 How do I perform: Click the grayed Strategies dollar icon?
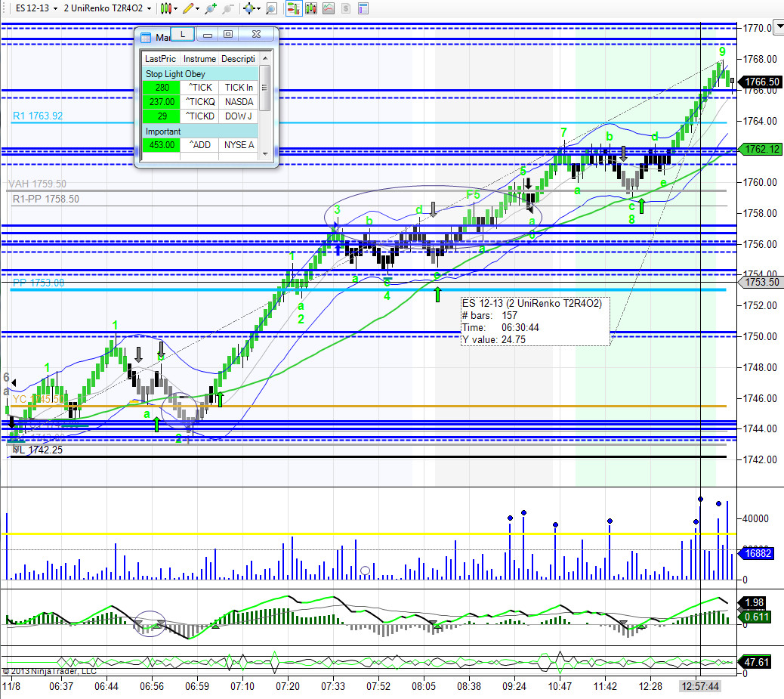pyautogui.click(x=346, y=8)
